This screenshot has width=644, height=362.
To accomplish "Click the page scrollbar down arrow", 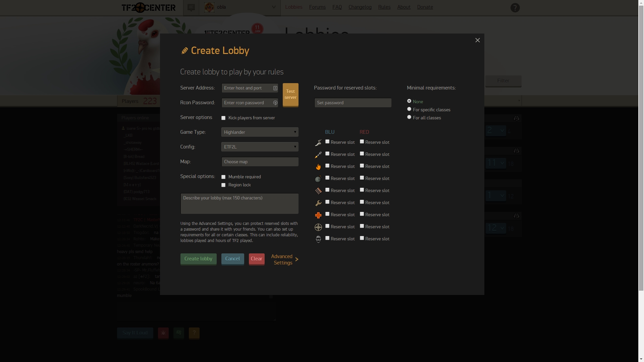I will [641, 359].
